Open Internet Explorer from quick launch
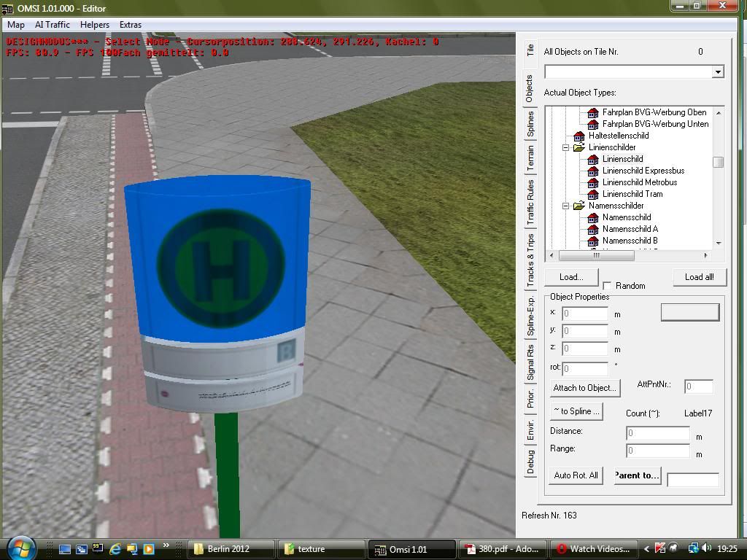Viewport: 747px width, 560px height. [115, 549]
